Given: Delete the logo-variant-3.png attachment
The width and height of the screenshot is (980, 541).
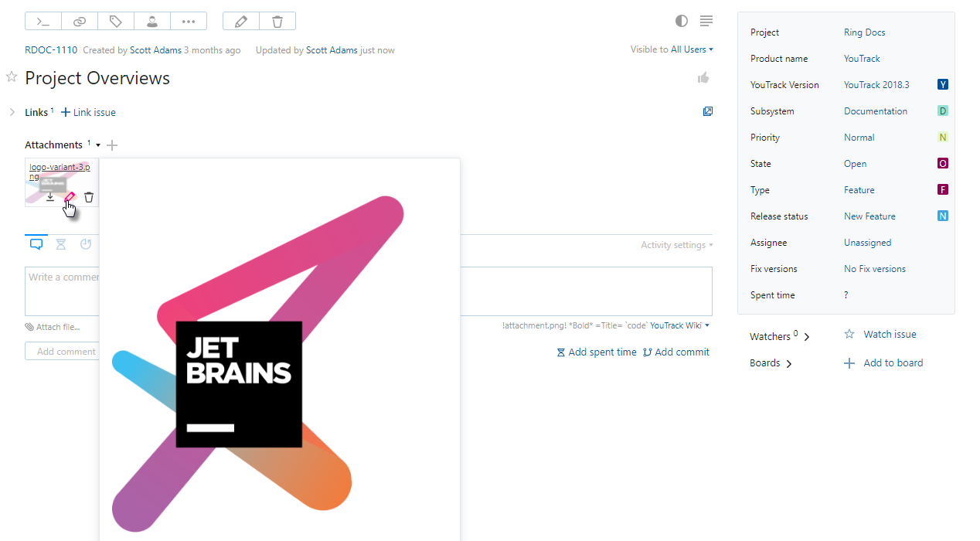Looking at the screenshot, I should coord(89,197).
